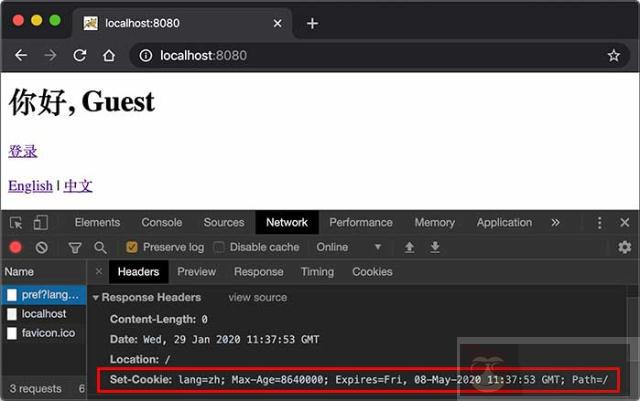Bookmark this page with the star icon

point(613,56)
